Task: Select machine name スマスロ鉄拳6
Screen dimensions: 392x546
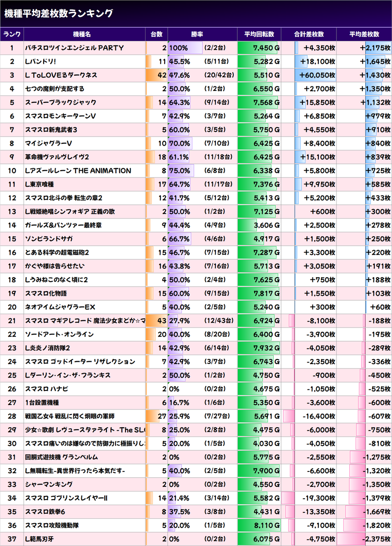Action: coord(45,512)
